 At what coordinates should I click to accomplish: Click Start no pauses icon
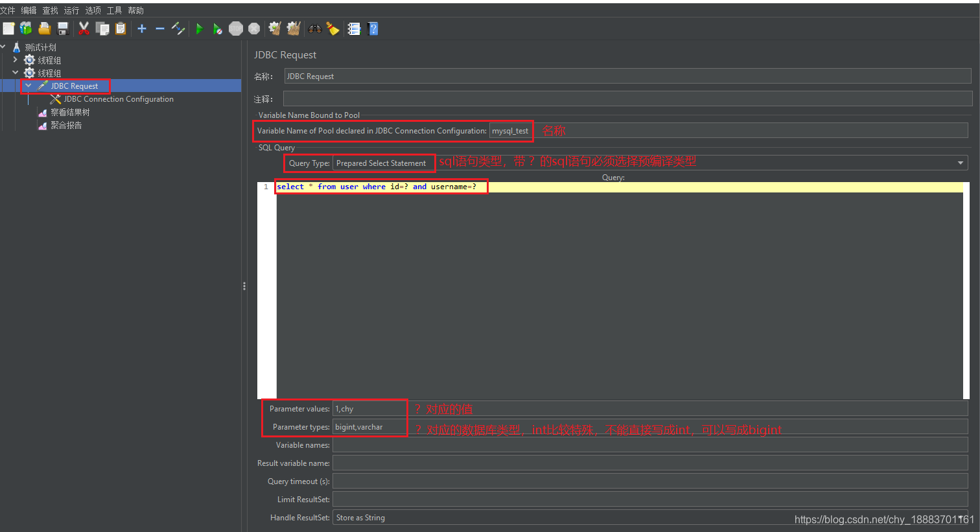click(218, 29)
